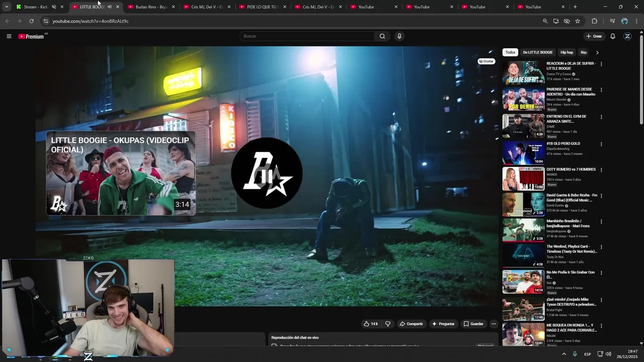644x362 pixels.
Task: Select the De LITTLE BOOGIE chip
Action: [x=538, y=52]
